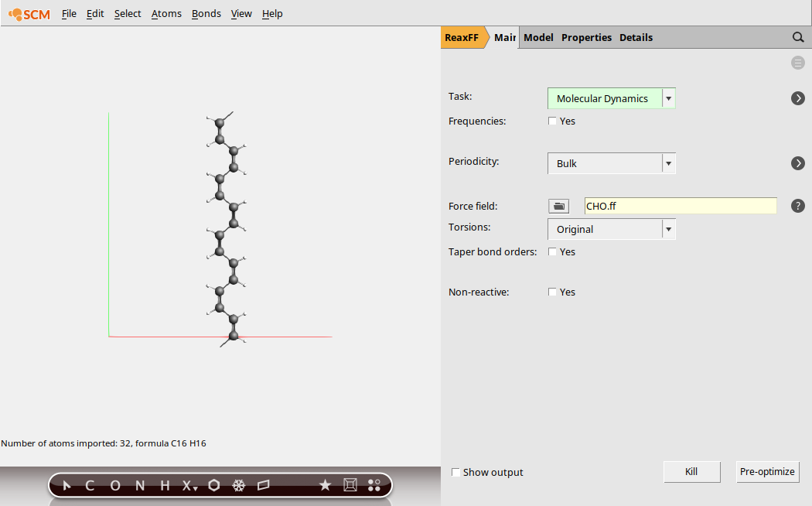This screenshot has height=506, width=812.
Task: Pick the Carbon element drawing tool
Action: point(90,485)
